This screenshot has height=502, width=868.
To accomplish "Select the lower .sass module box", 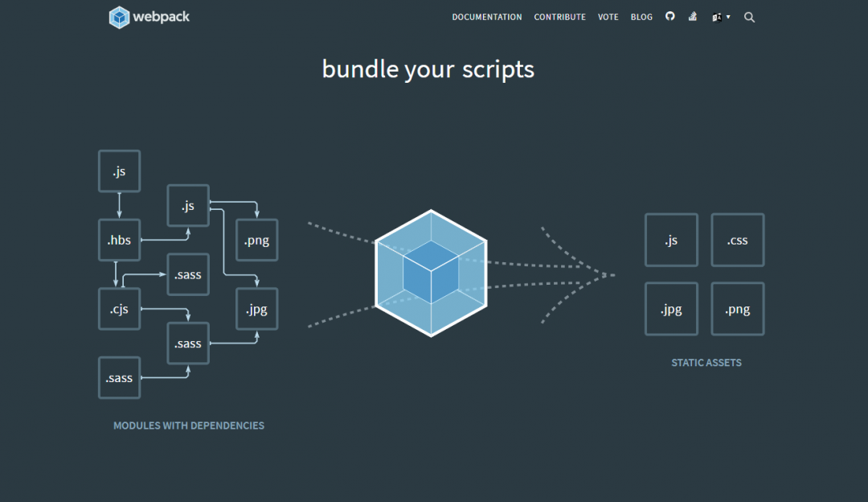I will 187,343.
